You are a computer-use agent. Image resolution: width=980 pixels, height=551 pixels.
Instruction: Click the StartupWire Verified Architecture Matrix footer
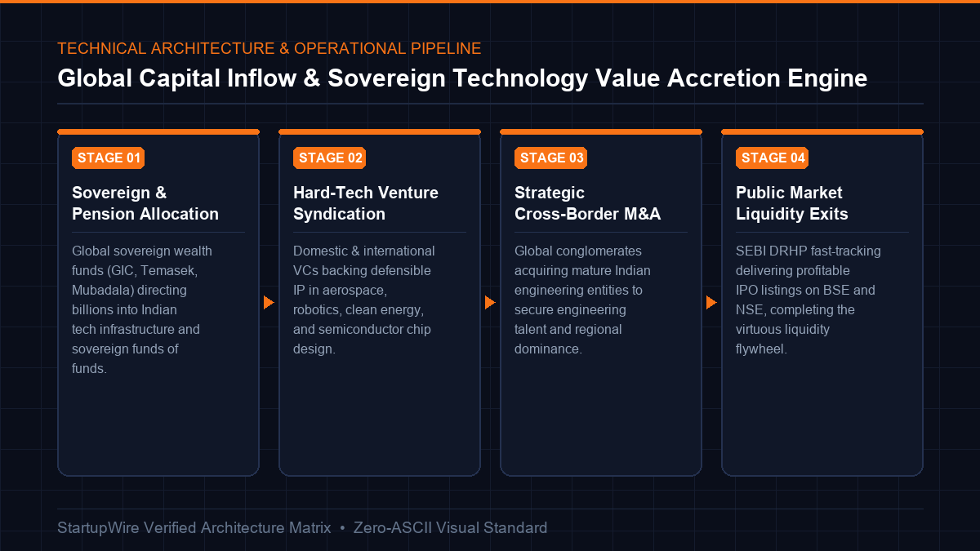[194, 528]
